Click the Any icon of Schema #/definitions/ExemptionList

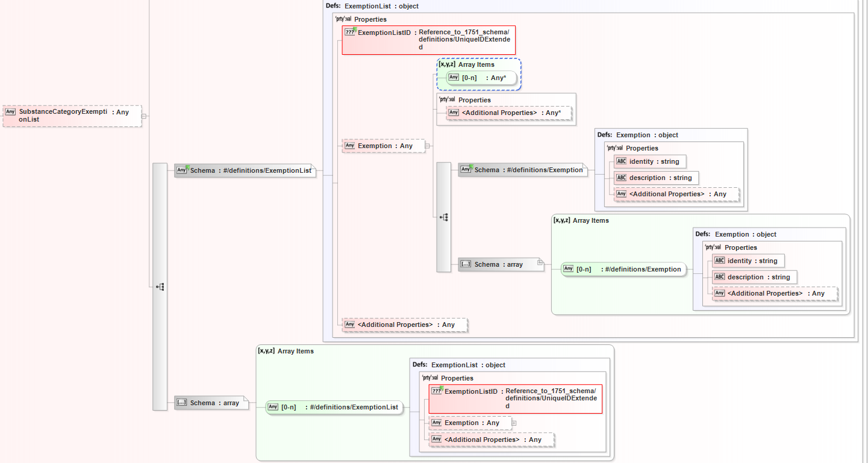click(182, 170)
